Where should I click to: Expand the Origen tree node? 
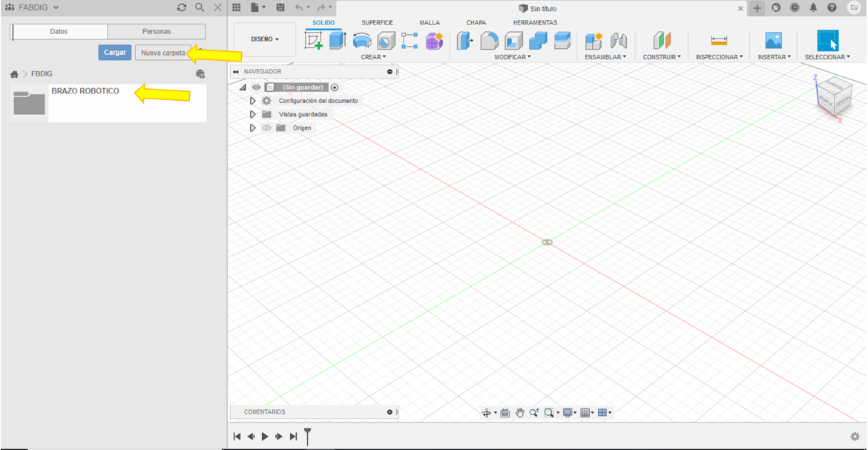point(252,128)
